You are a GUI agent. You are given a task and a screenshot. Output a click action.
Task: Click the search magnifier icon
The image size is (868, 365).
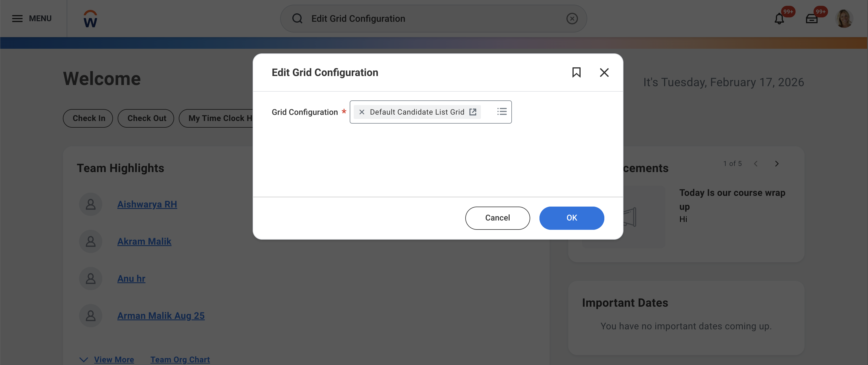[x=297, y=19]
